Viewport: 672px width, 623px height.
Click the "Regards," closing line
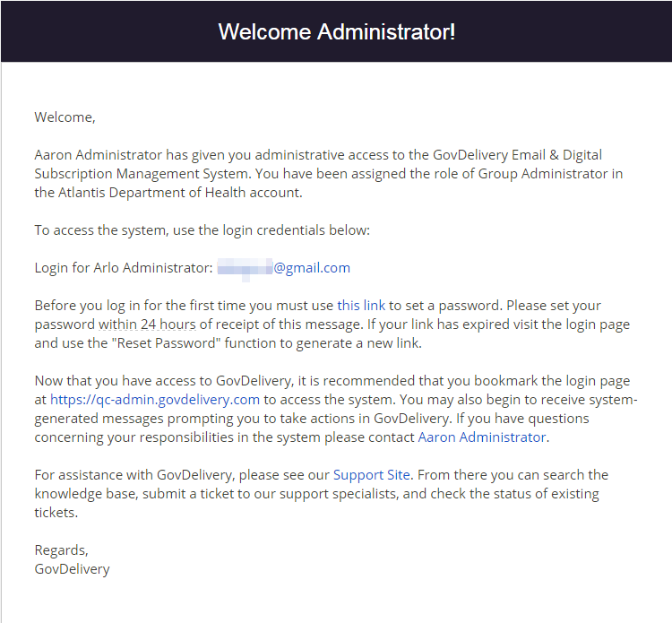click(61, 549)
